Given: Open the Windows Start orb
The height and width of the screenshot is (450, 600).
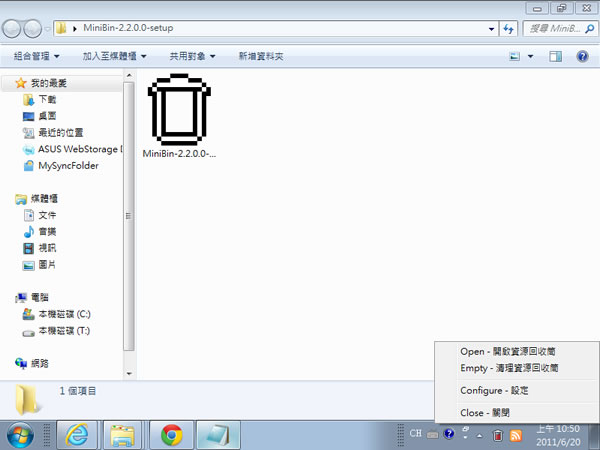Looking at the screenshot, I should click(x=20, y=435).
